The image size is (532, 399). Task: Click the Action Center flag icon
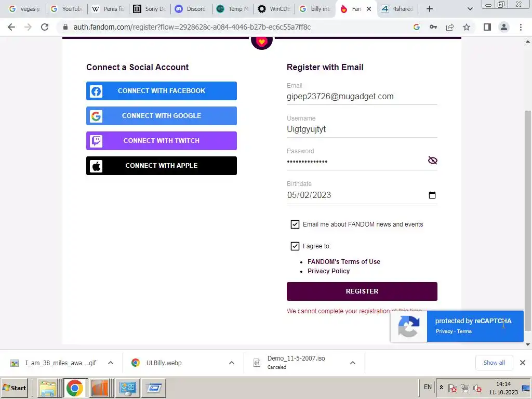point(453,388)
